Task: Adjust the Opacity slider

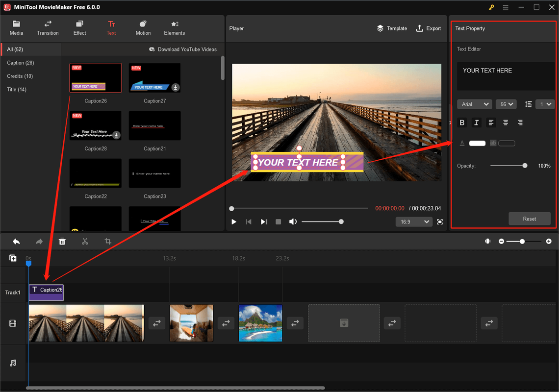Action: pyautogui.click(x=508, y=166)
